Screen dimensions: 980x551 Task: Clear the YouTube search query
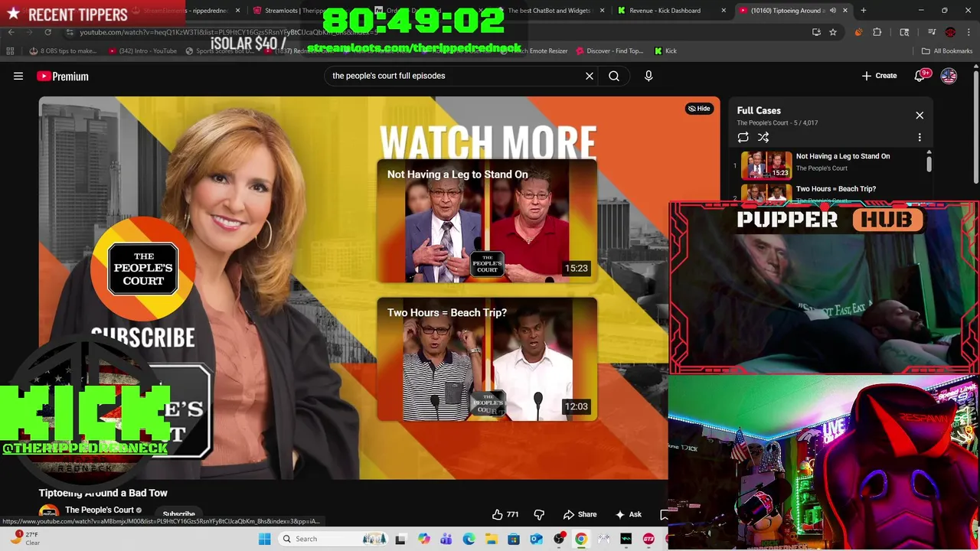(x=590, y=76)
